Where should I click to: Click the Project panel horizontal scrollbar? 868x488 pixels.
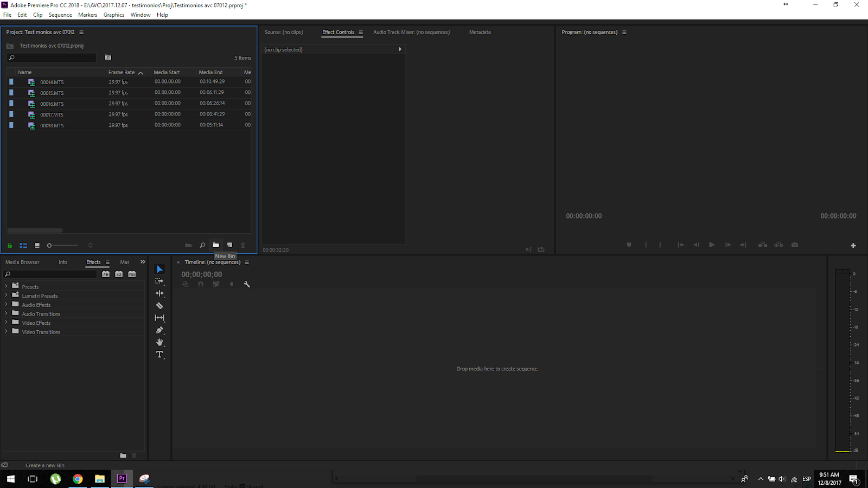point(35,230)
